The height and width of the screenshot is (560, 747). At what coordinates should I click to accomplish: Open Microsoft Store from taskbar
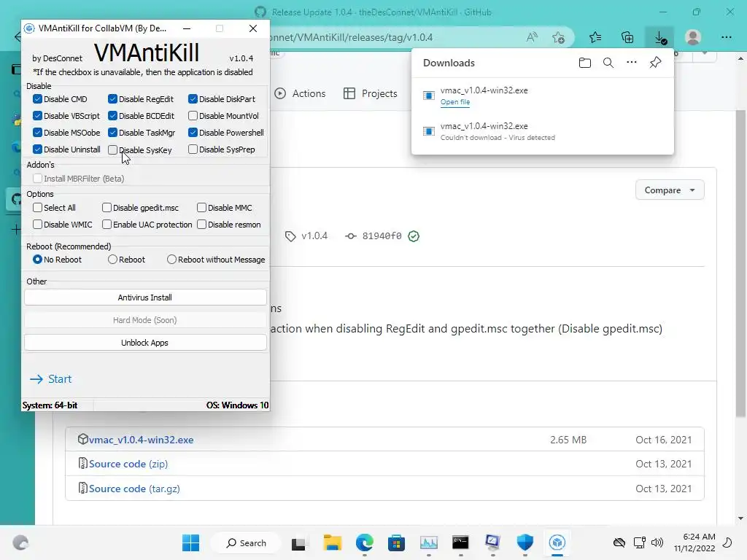[x=396, y=542]
